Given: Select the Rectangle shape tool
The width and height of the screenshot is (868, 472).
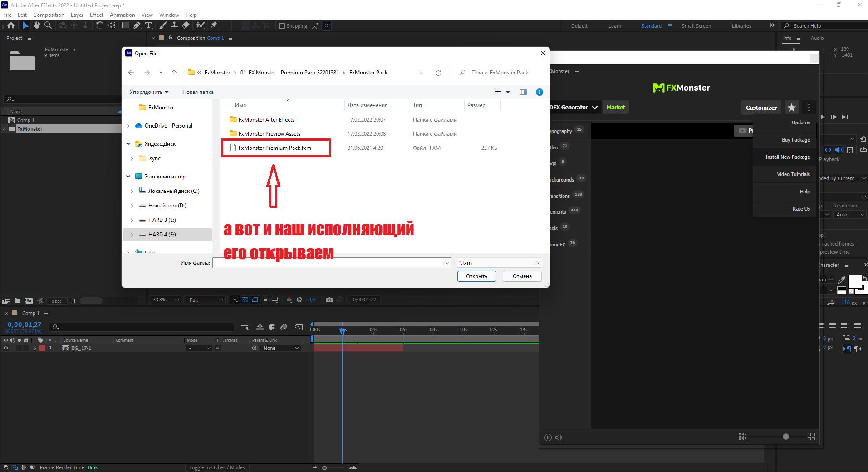Looking at the screenshot, I should pos(126,25).
